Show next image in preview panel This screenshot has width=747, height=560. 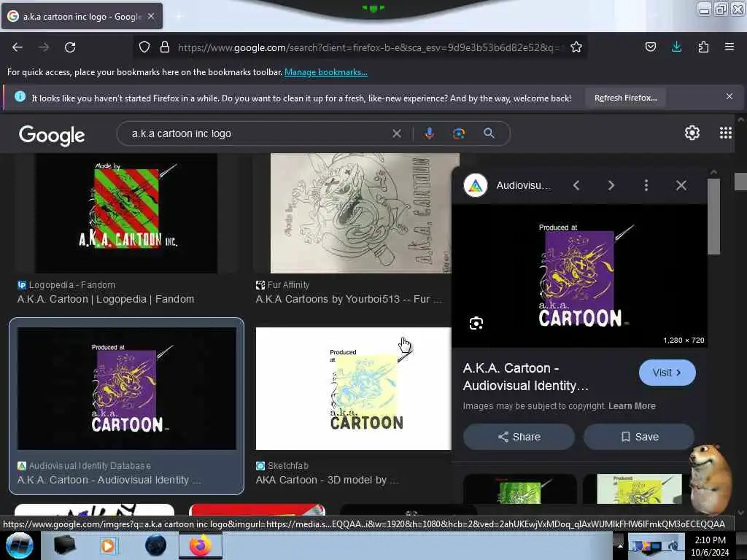[611, 185]
